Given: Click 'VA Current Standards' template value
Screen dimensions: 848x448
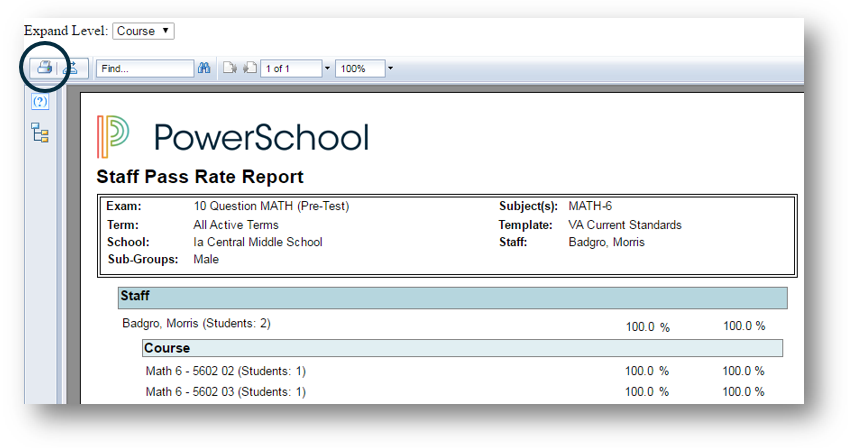Looking at the screenshot, I should [x=625, y=225].
